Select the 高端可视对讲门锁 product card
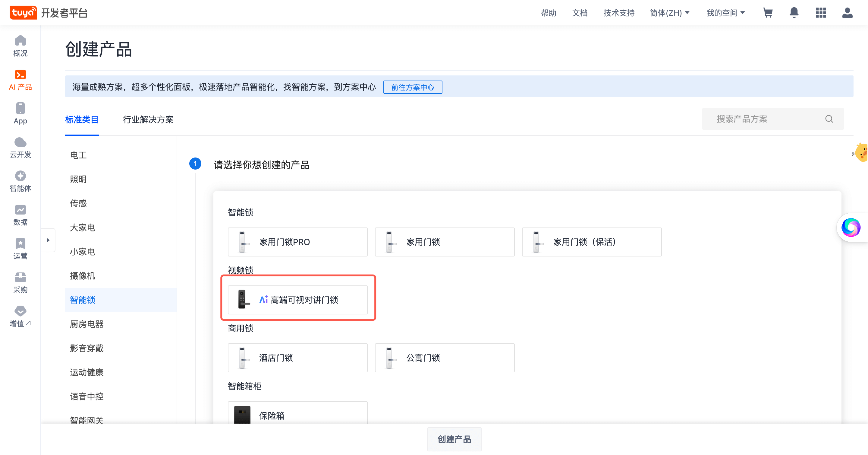Viewport: 868px width, 455px height. click(297, 300)
